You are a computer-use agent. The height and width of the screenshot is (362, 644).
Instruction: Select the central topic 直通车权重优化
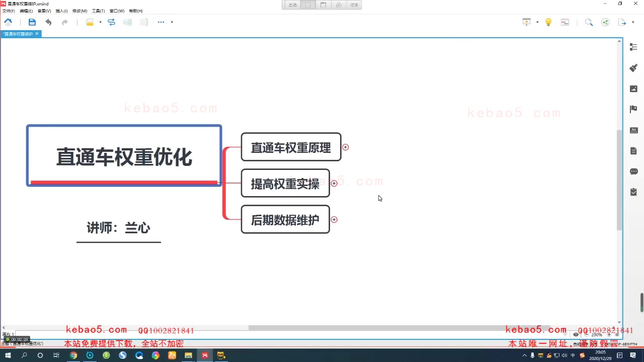pos(124,156)
